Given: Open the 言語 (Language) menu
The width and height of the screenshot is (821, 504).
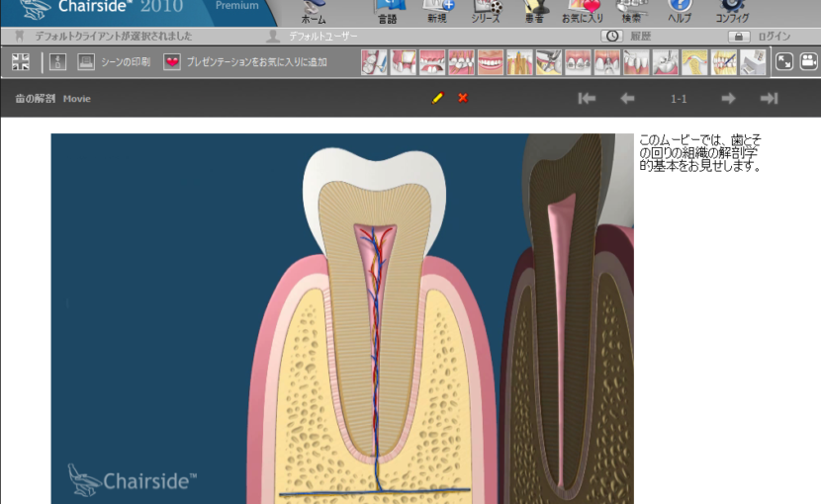Looking at the screenshot, I should pyautogui.click(x=389, y=11).
